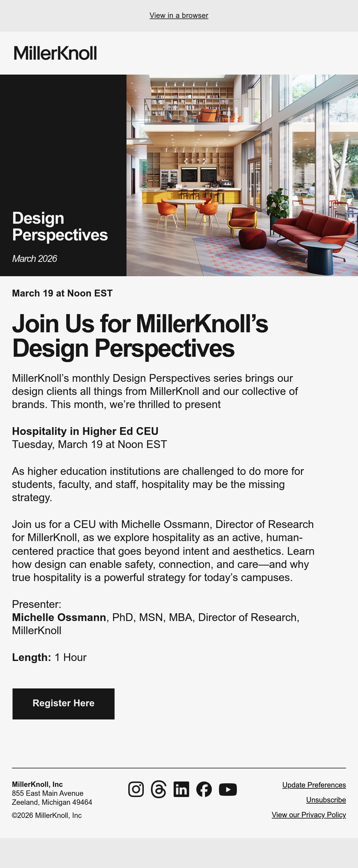This screenshot has height=868, width=358.
Task: Click the View in a browser link
Action: pyautogui.click(x=179, y=16)
